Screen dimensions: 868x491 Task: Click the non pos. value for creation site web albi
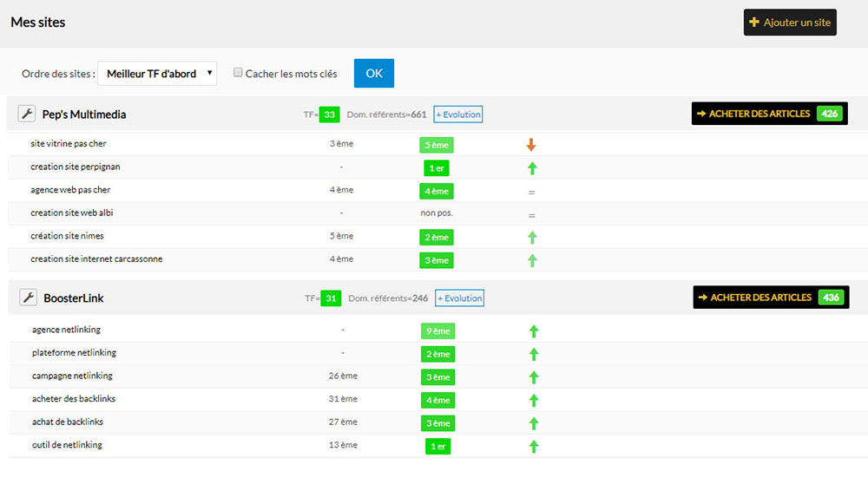[x=437, y=213]
